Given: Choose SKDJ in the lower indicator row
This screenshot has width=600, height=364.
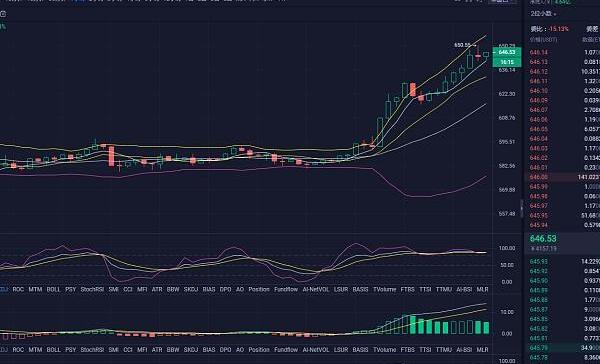Looking at the screenshot, I should 191,349.
